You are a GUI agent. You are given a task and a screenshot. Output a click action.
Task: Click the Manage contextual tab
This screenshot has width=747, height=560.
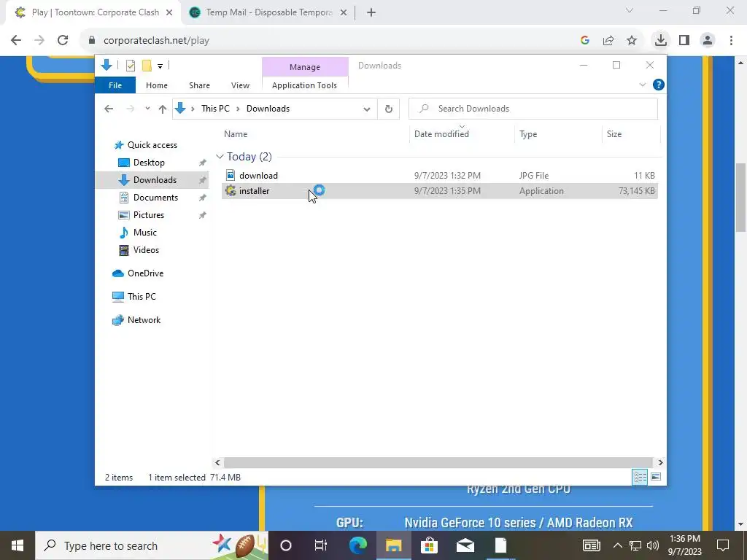click(305, 67)
